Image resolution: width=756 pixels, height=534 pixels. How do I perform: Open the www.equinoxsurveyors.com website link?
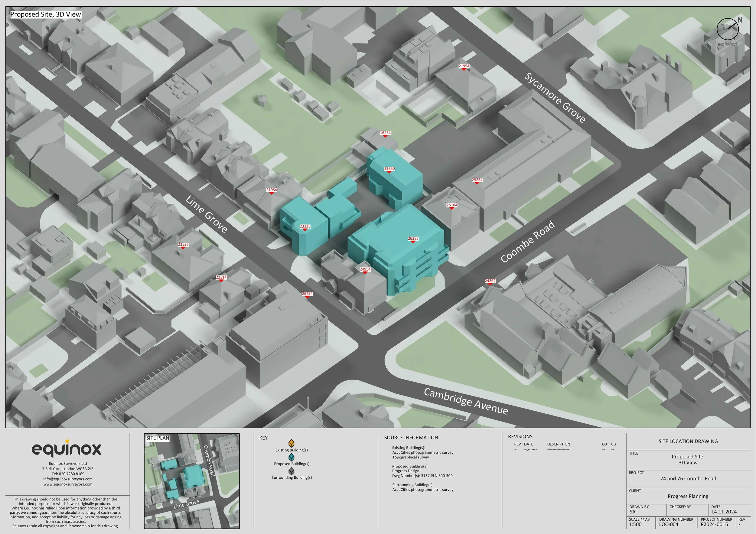(x=68, y=484)
